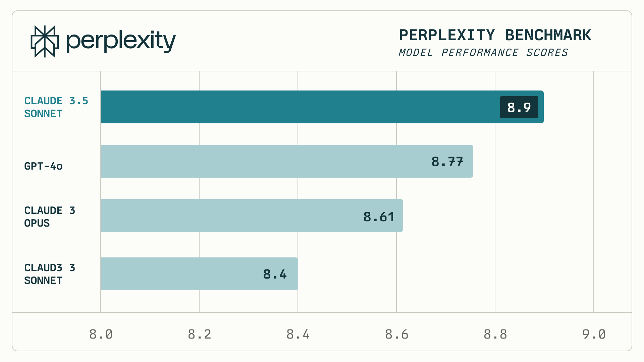Click the 8.6 axis tick label
Image resolution: width=644 pixels, height=362 pixels.
pyautogui.click(x=396, y=334)
